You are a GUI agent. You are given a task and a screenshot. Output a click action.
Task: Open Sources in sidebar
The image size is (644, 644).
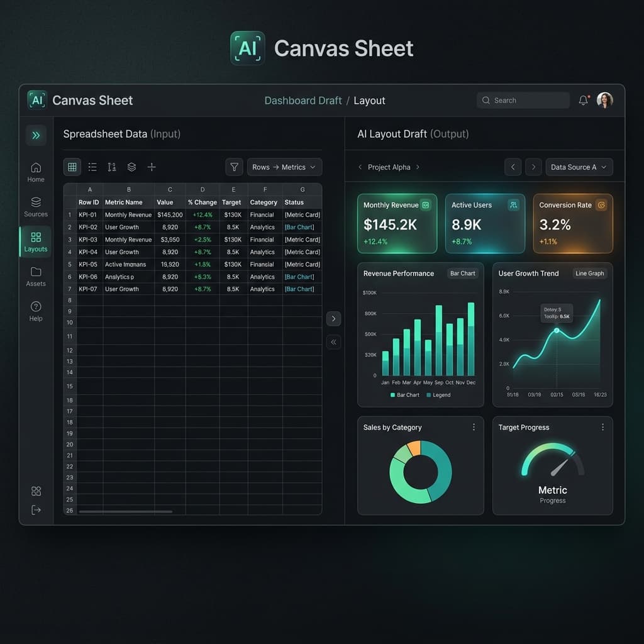36,207
